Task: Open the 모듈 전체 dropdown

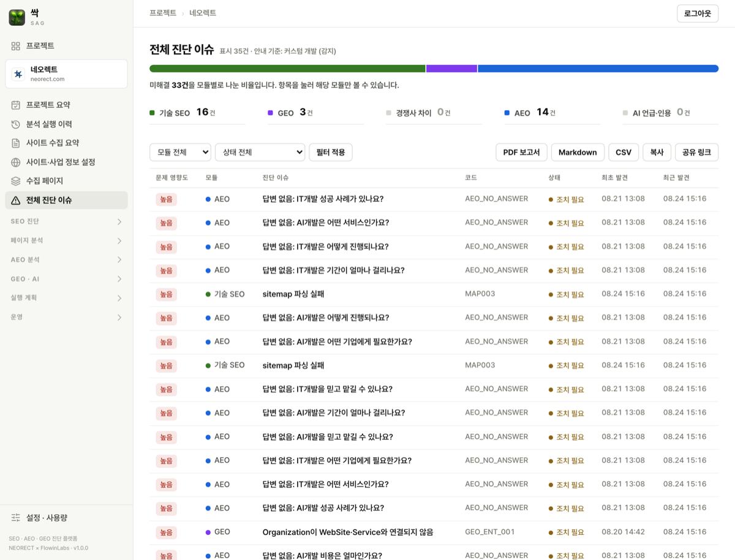Action: click(180, 152)
